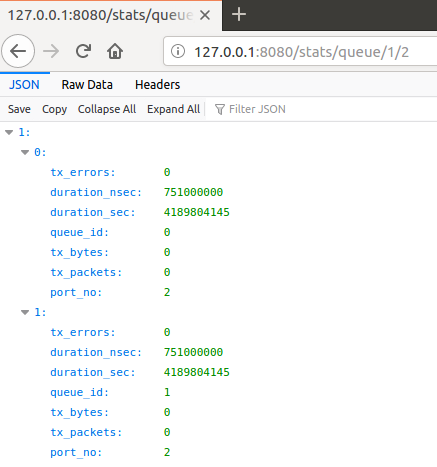This screenshot has height=467, width=437.
Task: Go back using the browser back arrow
Action: coord(18,51)
